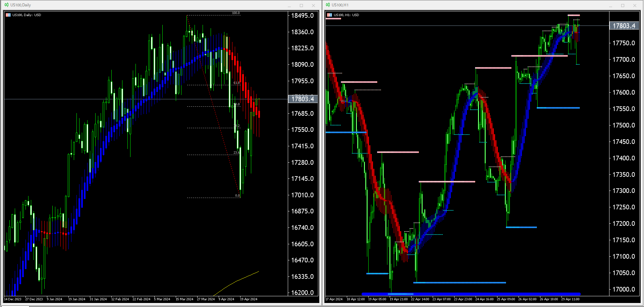Select the Fibonacci 0.0 level label
This screenshot has height=307, width=644.
237,196
